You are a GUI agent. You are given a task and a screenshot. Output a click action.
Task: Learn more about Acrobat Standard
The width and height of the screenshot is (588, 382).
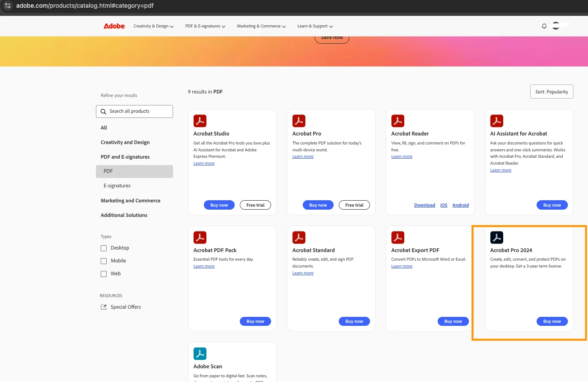pos(303,273)
